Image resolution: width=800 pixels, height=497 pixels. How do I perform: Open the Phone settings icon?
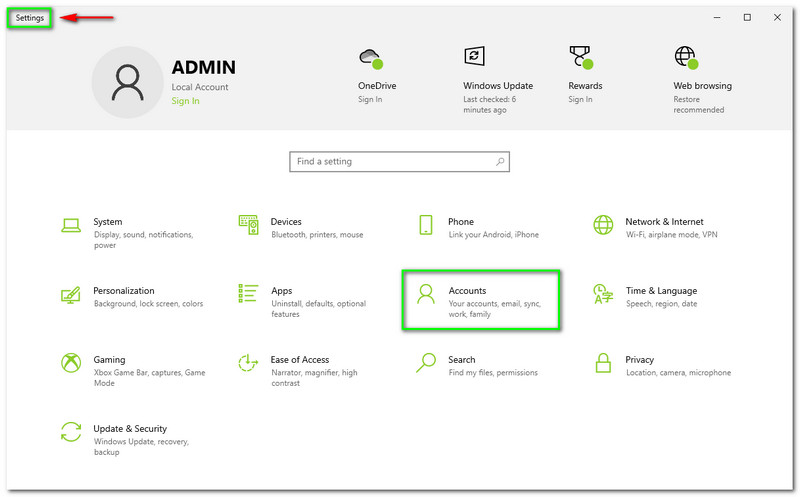click(x=426, y=226)
